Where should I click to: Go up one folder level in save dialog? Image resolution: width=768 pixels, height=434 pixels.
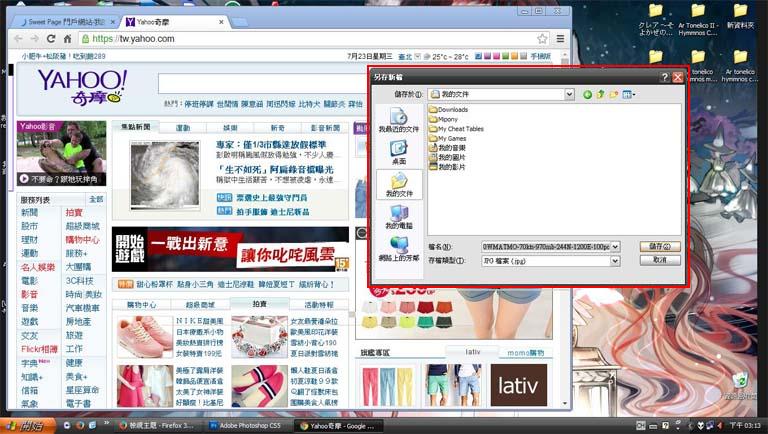click(600, 94)
